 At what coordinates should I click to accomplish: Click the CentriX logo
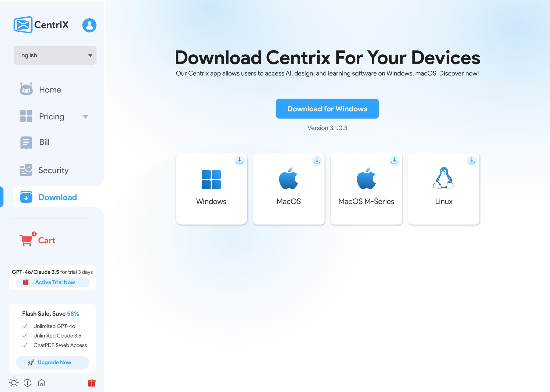pyautogui.click(x=41, y=25)
